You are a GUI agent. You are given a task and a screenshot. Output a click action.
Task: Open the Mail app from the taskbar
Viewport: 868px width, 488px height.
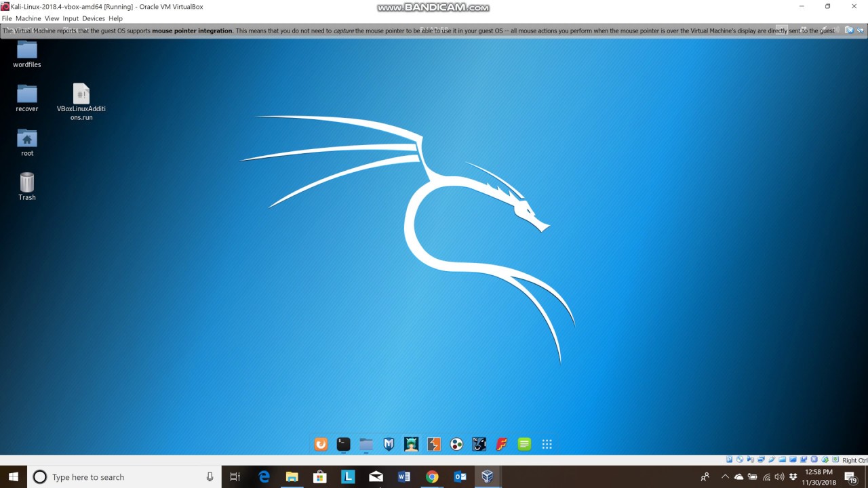376,477
